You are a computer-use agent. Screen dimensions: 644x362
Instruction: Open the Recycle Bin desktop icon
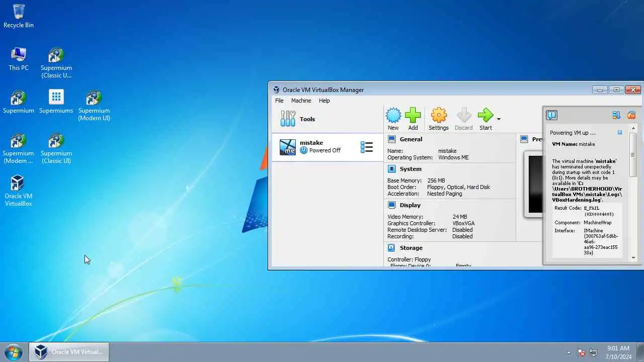[x=19, y=16]
